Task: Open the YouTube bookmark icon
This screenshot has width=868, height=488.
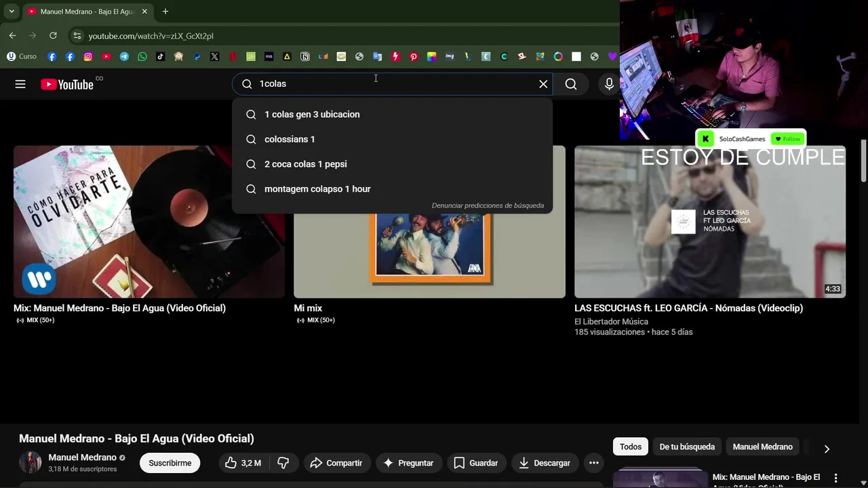Action: (x=106, y=57)
